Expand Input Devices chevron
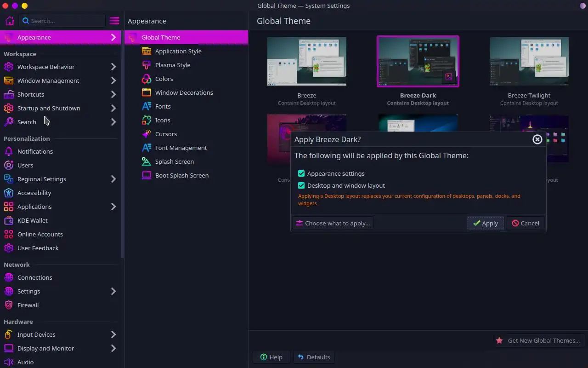The image size is (588, 368). point(113,334)
